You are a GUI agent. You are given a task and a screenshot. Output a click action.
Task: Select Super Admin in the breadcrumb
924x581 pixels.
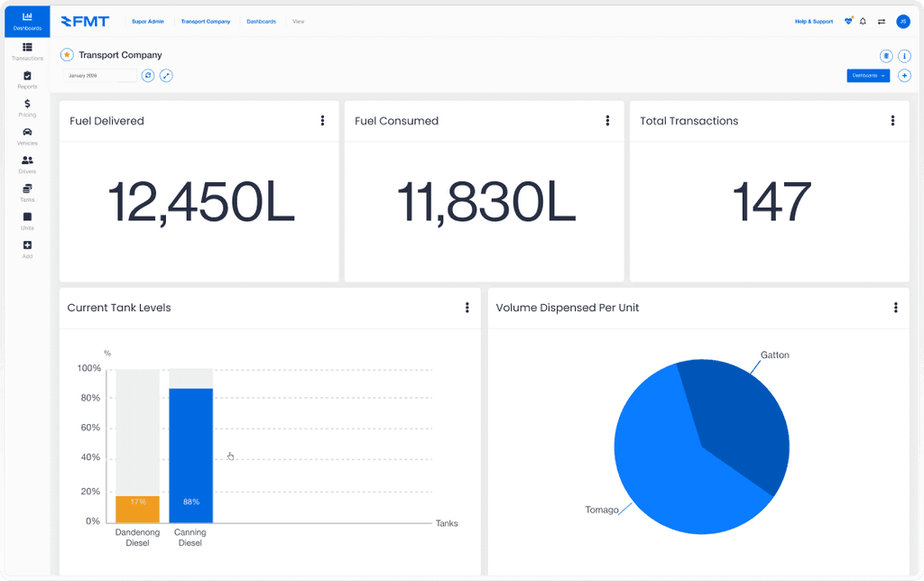[x=146, y=21]
